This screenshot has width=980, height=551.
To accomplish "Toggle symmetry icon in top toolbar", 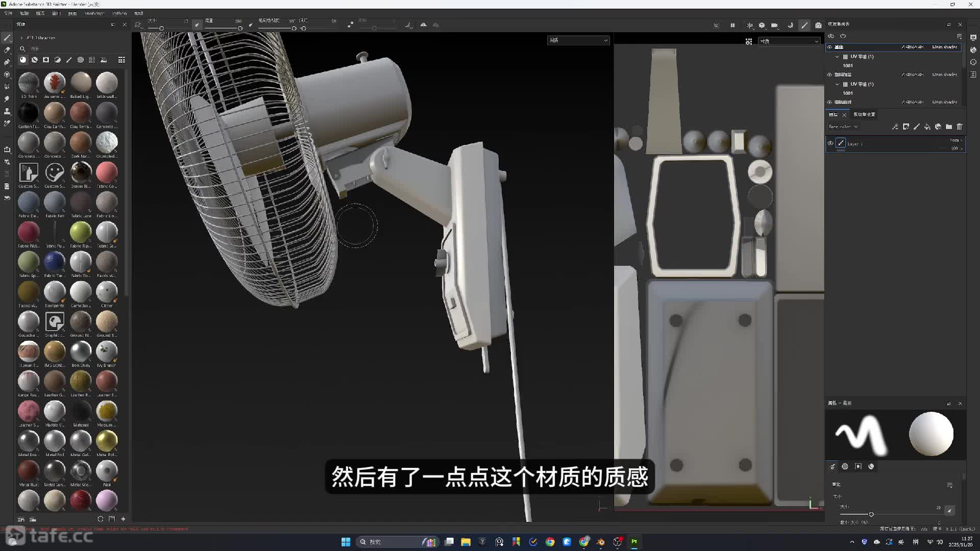I will pyautogui.click(x=749, y=25).
